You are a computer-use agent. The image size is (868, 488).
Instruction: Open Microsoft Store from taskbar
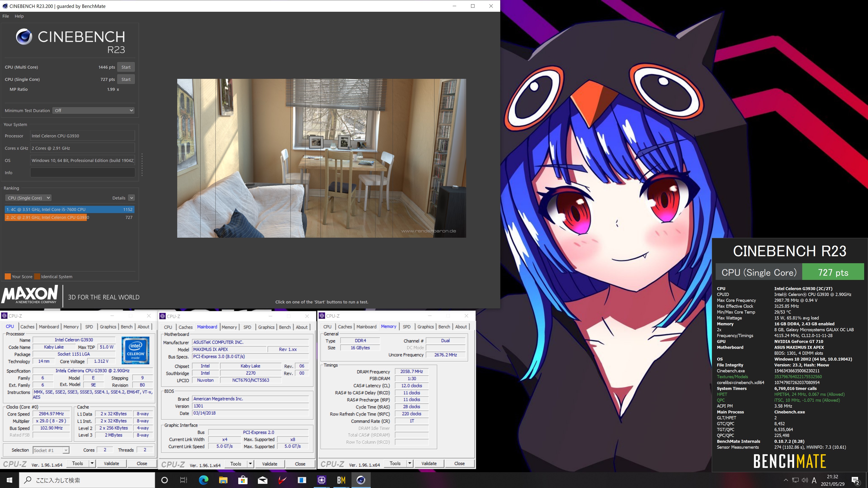(x=243, y=480)
